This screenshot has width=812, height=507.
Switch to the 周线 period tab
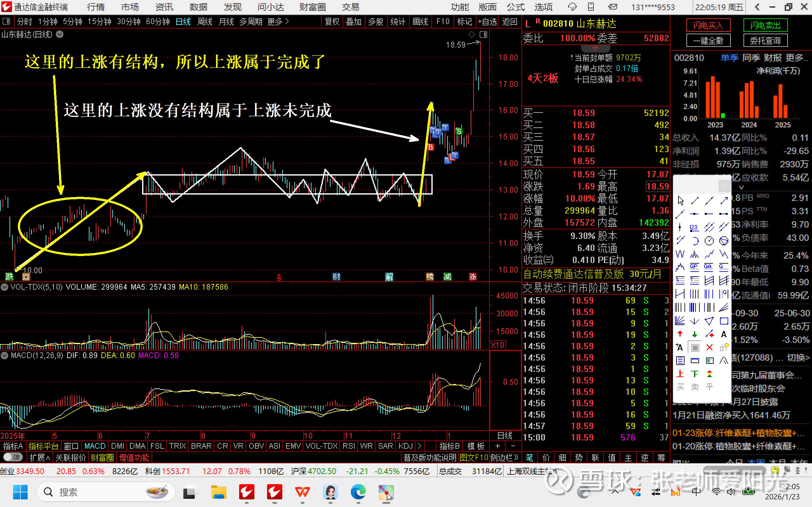point(205,22)
